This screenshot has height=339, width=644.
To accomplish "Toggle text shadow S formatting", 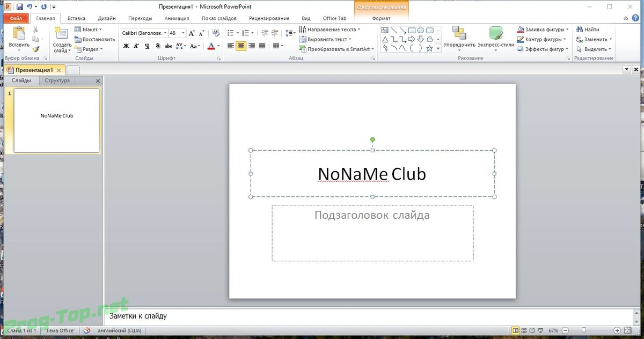I will click(157, 46).
